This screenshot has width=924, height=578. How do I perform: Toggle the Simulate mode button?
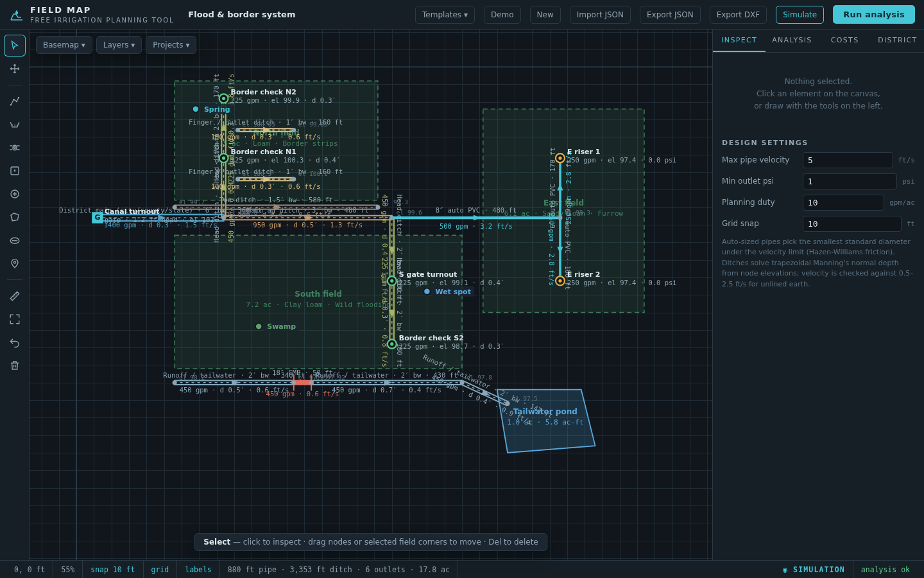pos(800,15)
